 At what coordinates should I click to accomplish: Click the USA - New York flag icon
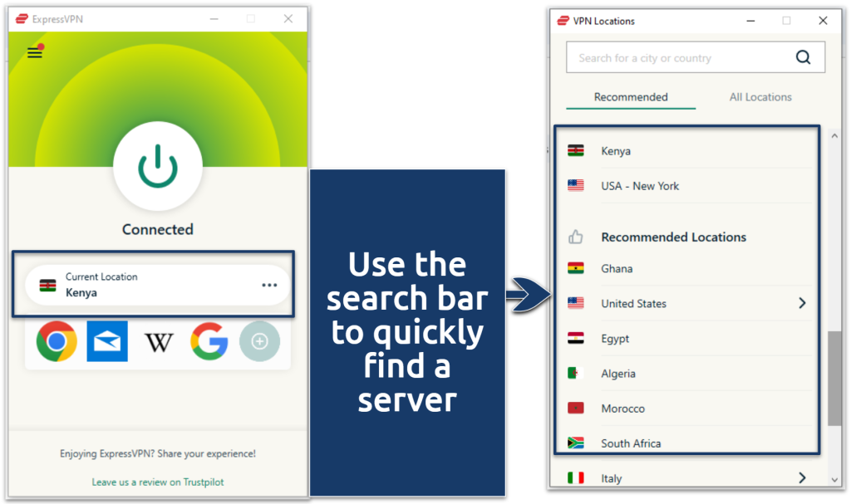click(576, 185)
